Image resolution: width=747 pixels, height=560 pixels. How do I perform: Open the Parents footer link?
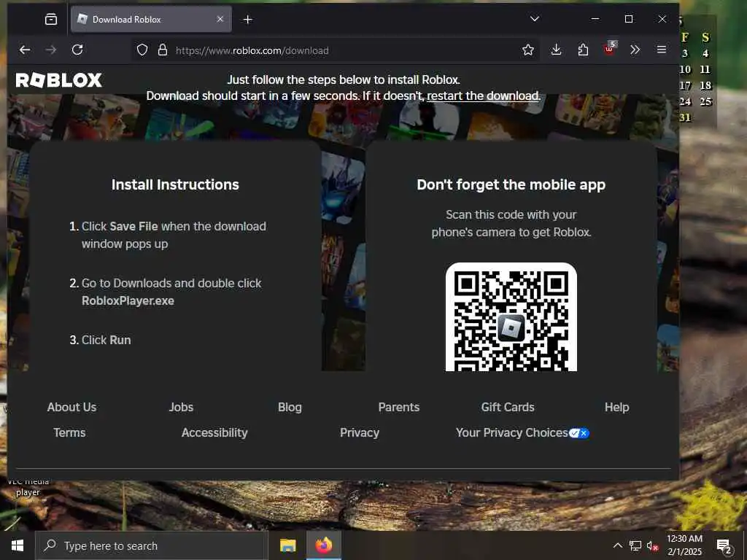[399, 407]
